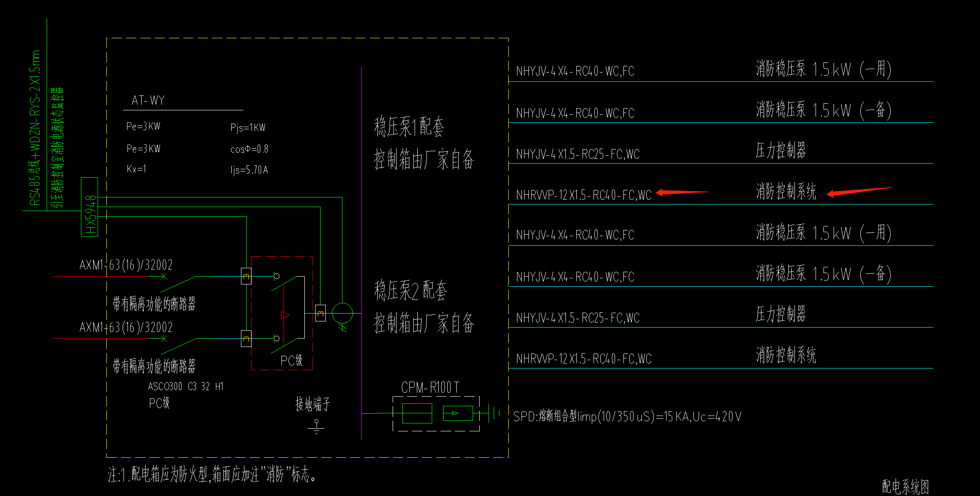Click the 稳压泵1配套 text
The height and width of the screenshot is (496, 980).
(409, 127)
